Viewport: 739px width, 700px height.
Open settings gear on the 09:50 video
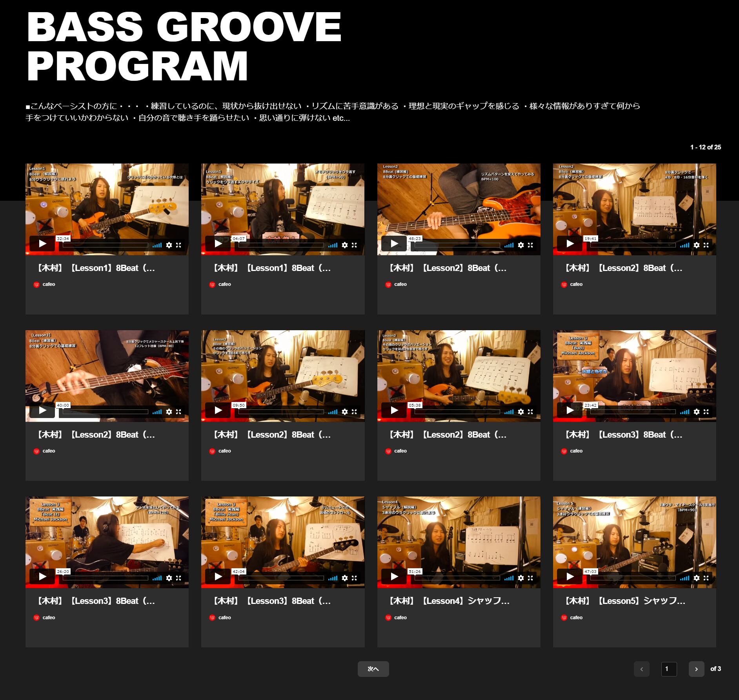click(x=345, y=412)
